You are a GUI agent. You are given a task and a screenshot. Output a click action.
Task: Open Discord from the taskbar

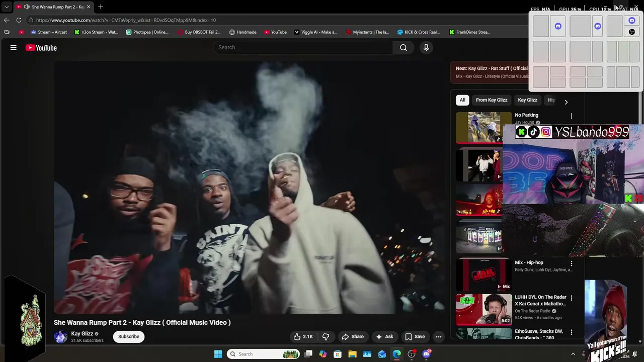[x=427, y=354]
